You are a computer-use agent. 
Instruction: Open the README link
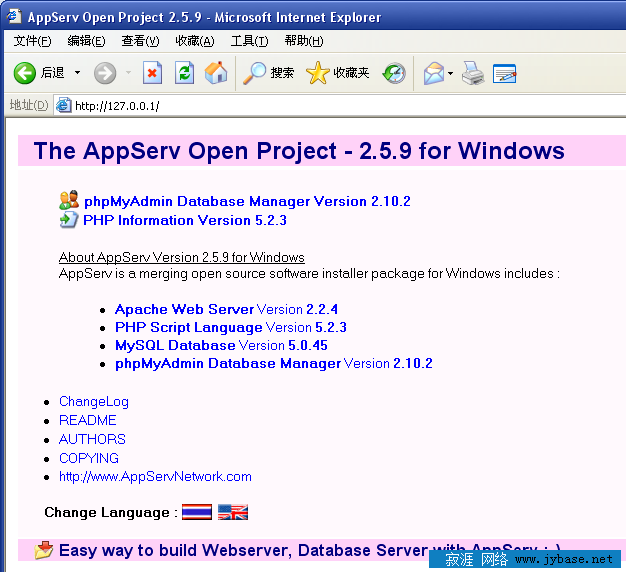point(88,420)
